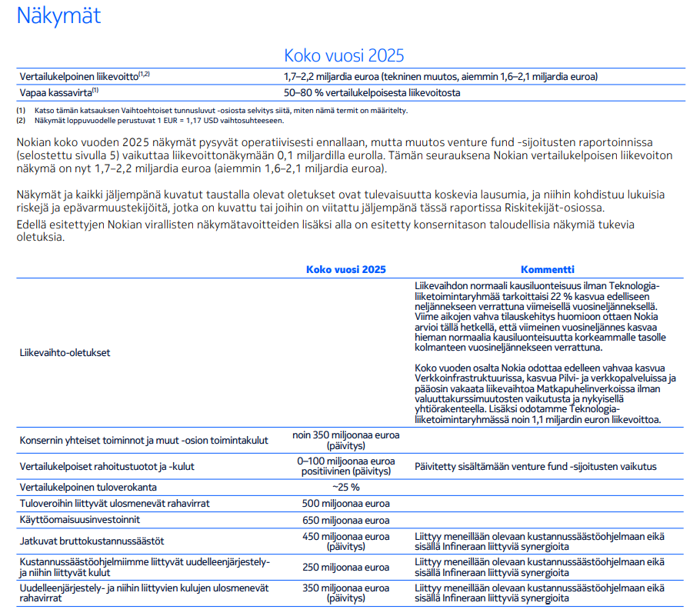Screen dimensions: 700x616
Task: Select the 'Koko vuosi 2025' column header
Action: pos(346,269)
